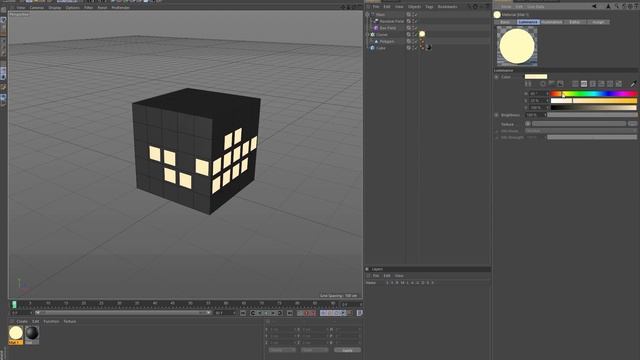Click the image color picker mode icon

pyautogui.click(x=560, y=84)
